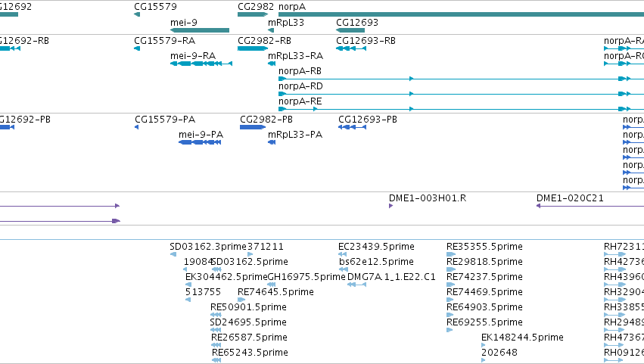644x364 pixels.
Task: Click the RE50901.5prime EST label
Action: pos(248,307)
